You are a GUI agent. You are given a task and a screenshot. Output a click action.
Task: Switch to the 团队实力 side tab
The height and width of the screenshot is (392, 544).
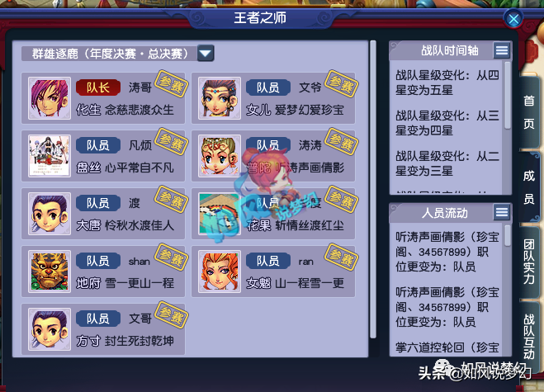coord(529,262)
